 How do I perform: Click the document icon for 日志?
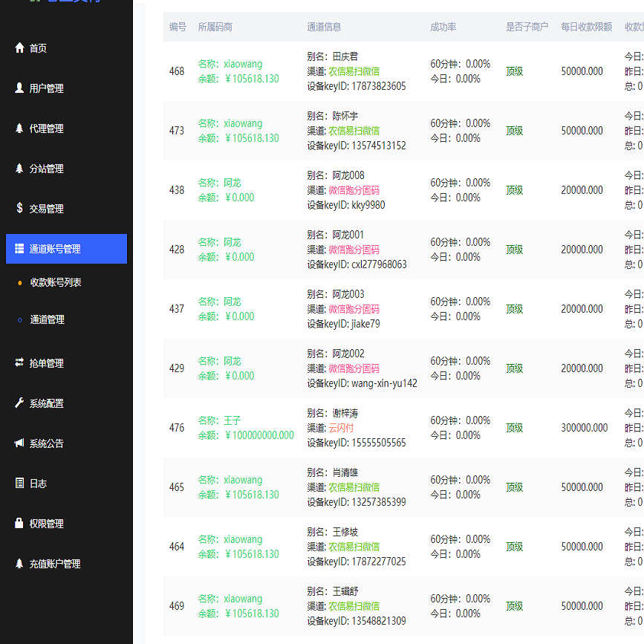(19, 484)
